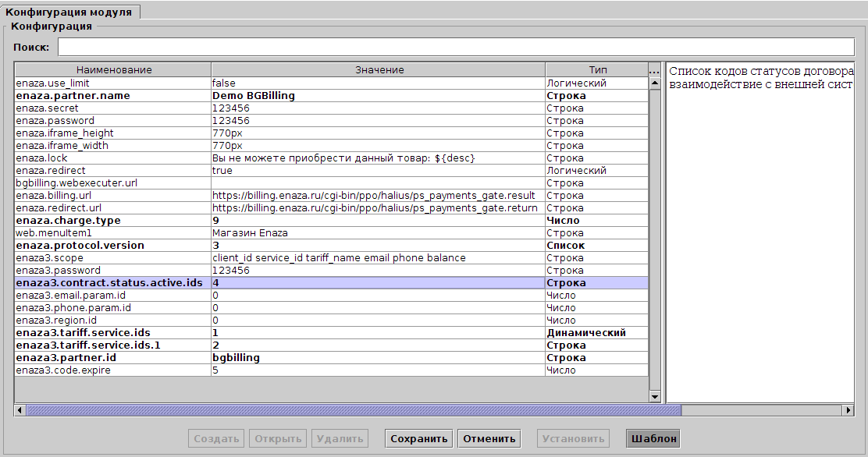This screenshot has width=868, height=457.
Task: Click the Тип column header
Action: point(597,70)
